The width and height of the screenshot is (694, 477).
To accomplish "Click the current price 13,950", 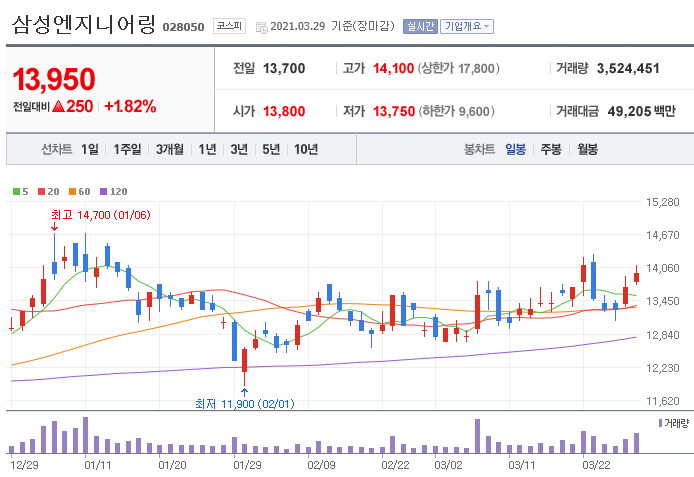I will point(54,80).
